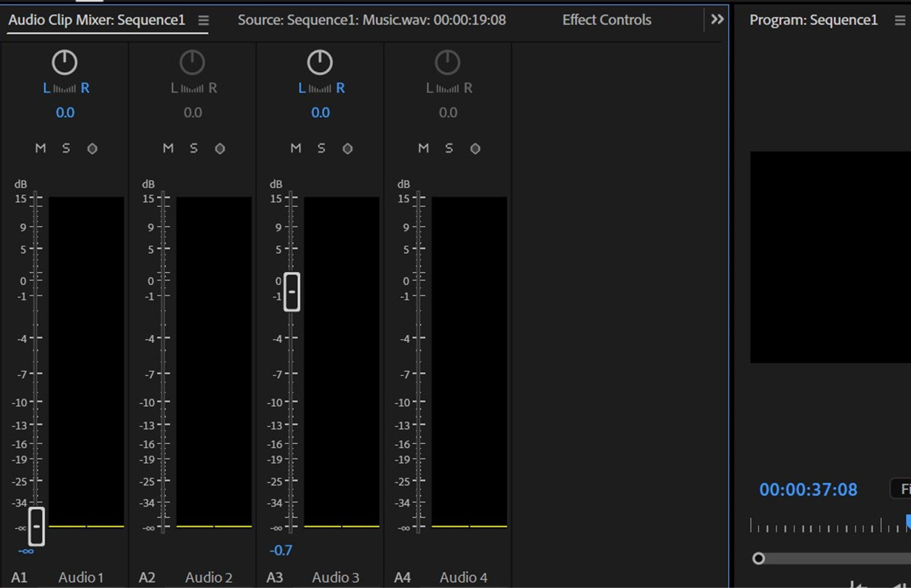Open the Audio Clip Mixer panel menu
The width and height of the screenshot is (911, 588).
pos(203,19)
